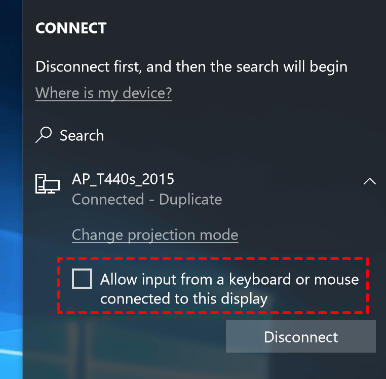
Task: Open the 'Change projection mode' link
Action: tap(155, 235)
